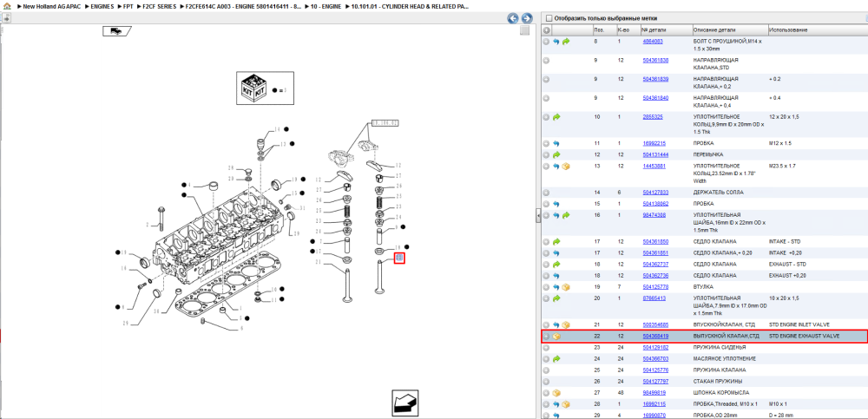Viewport: 868px width, 419px height.
Task: Toggle selection circle for part 504361838
Action: point(546,61)
